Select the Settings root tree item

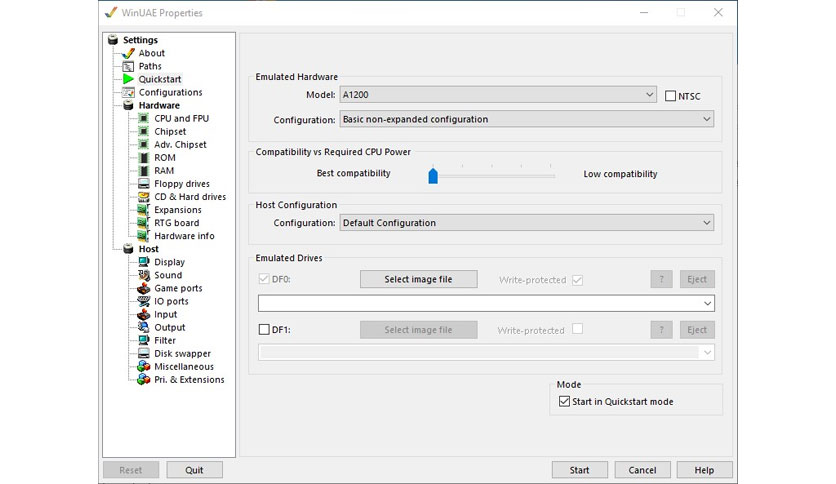coord(140,40)
